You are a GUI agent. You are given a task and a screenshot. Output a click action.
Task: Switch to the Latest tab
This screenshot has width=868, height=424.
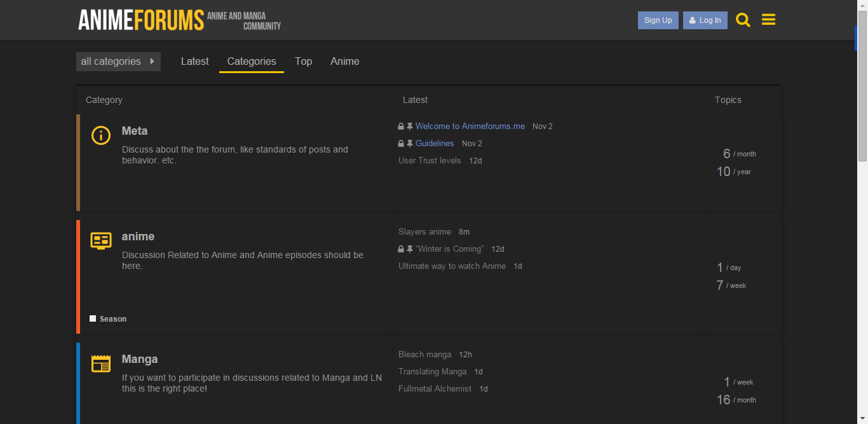point(194,62)
